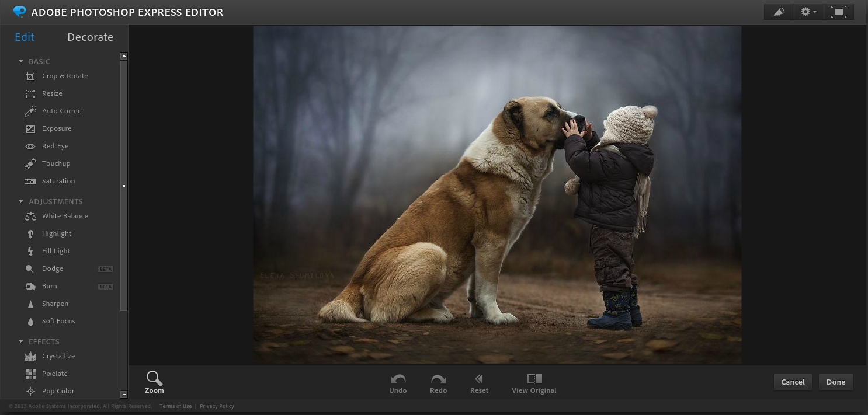
Task: Collapse the ADJUSTMENTS section
Action: click(x=21, y=201)
